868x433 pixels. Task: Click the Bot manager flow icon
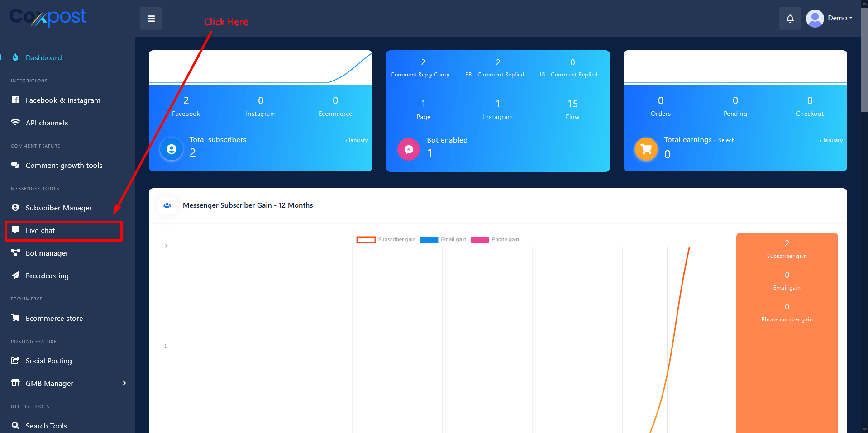[x=15, y=252]
